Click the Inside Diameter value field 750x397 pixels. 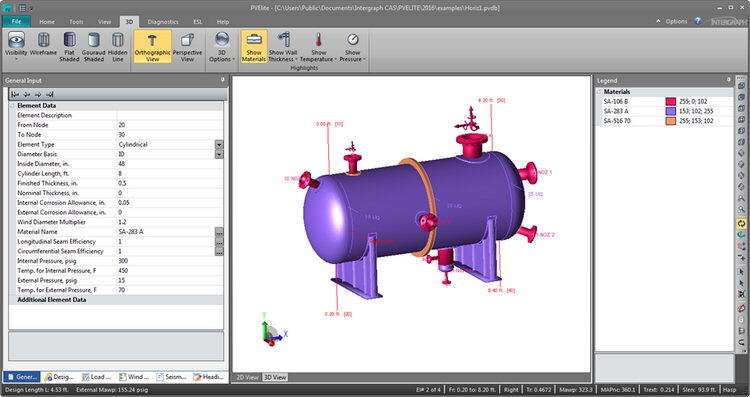(x=170, y=164)
